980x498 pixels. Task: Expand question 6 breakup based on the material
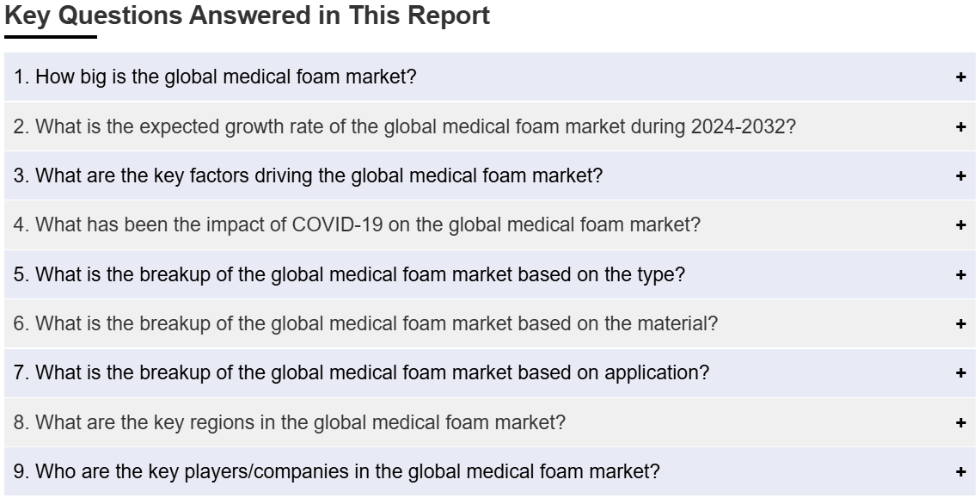(489, 323)
